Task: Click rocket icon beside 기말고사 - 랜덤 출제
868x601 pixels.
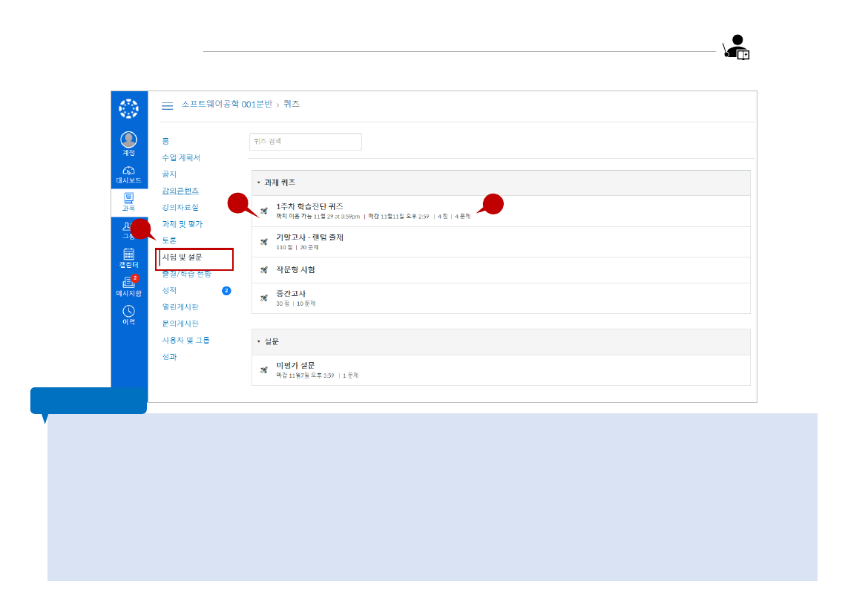Action: 263,242
